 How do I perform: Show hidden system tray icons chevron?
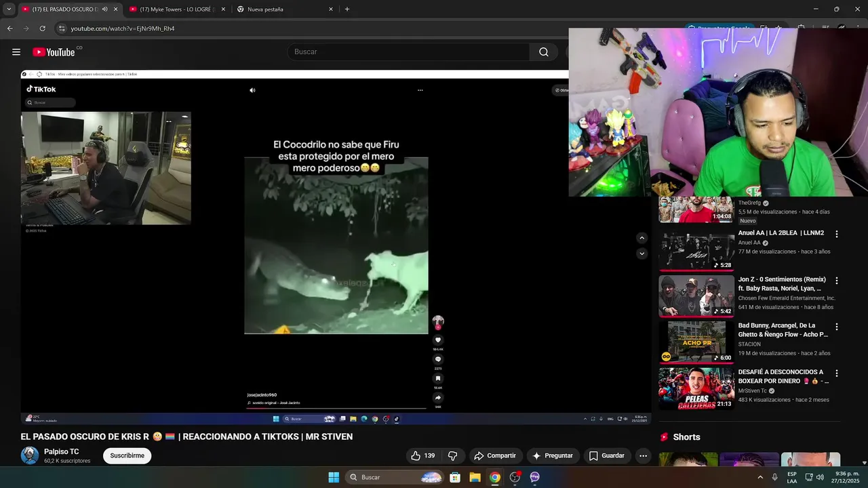(x=760, y=477)
